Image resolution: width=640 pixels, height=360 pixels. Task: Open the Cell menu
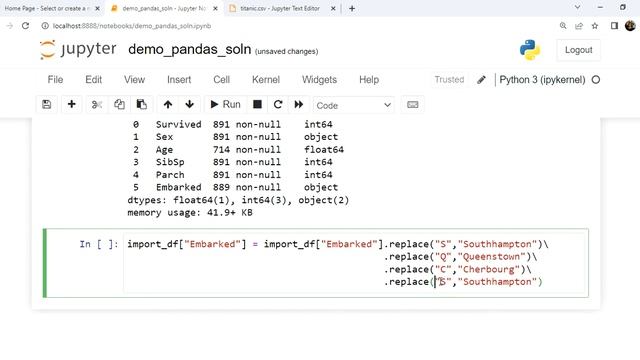tap(221, 80)
